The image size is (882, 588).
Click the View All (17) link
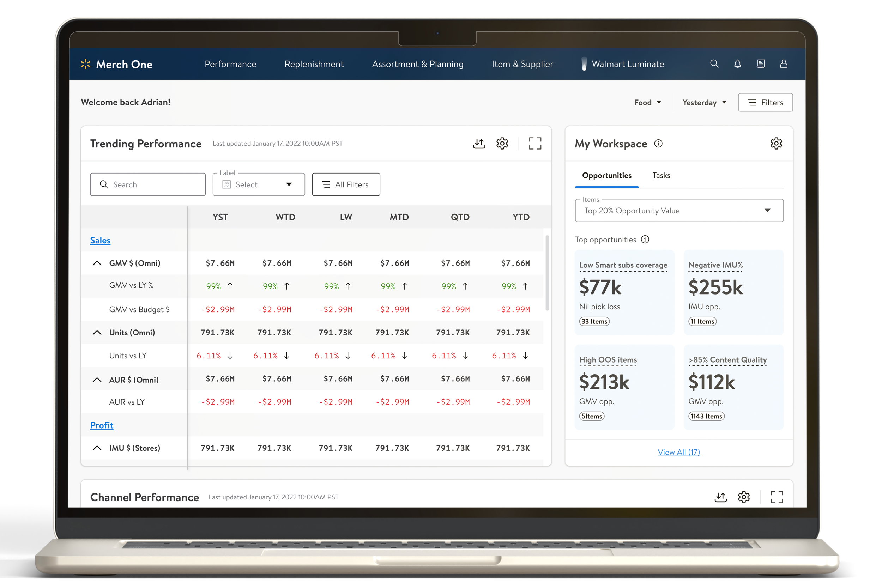[x=678, y=452]
